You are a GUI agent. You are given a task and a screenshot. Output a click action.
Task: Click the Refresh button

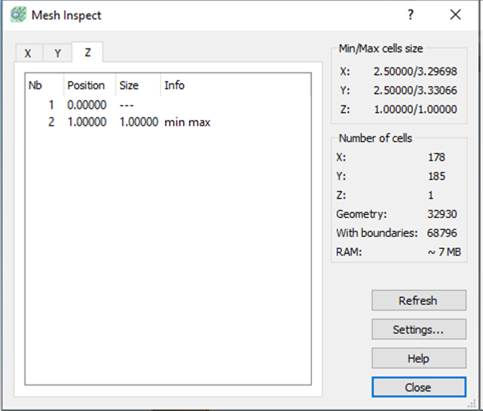419,300
